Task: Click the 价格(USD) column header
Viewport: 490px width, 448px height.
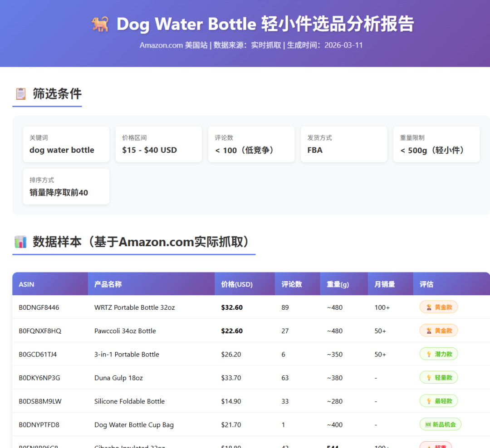Action: (x=237, y=284)
